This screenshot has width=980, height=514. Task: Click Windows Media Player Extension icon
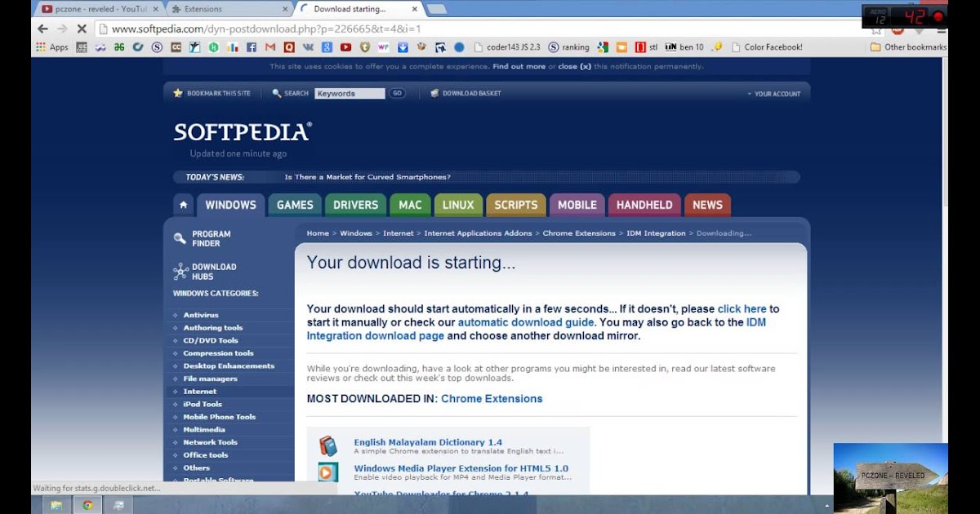pyautogui.click(x=327, y=472)
